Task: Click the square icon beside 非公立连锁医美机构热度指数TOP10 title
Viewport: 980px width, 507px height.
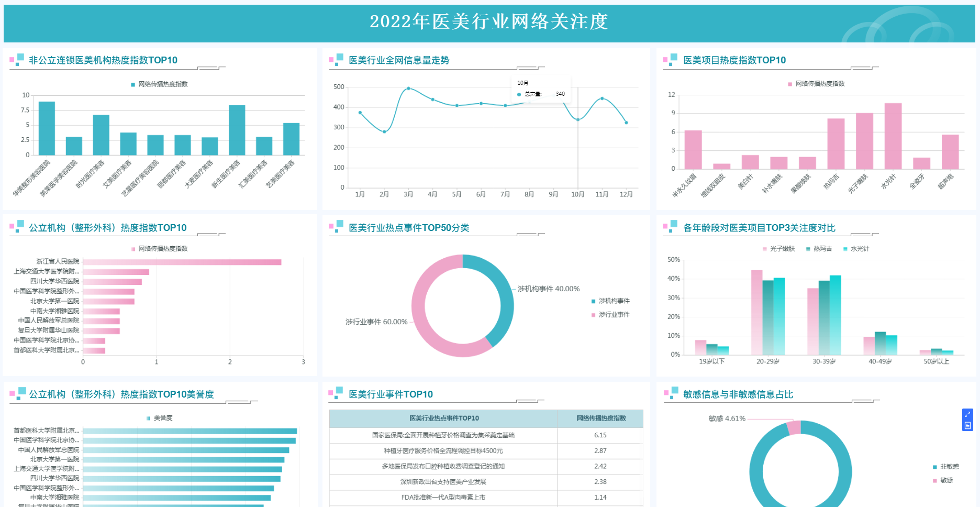Action: [x=17, y=59]
